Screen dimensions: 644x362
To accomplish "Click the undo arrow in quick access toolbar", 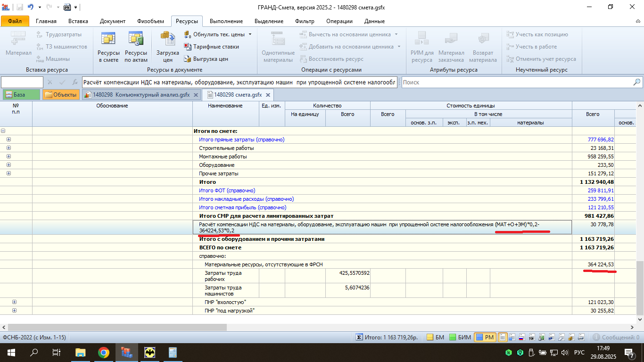I will click(31, 7).
